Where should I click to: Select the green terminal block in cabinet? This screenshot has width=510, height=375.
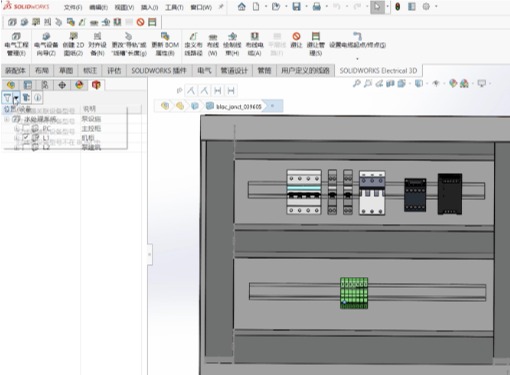click(x=354, y=293)
